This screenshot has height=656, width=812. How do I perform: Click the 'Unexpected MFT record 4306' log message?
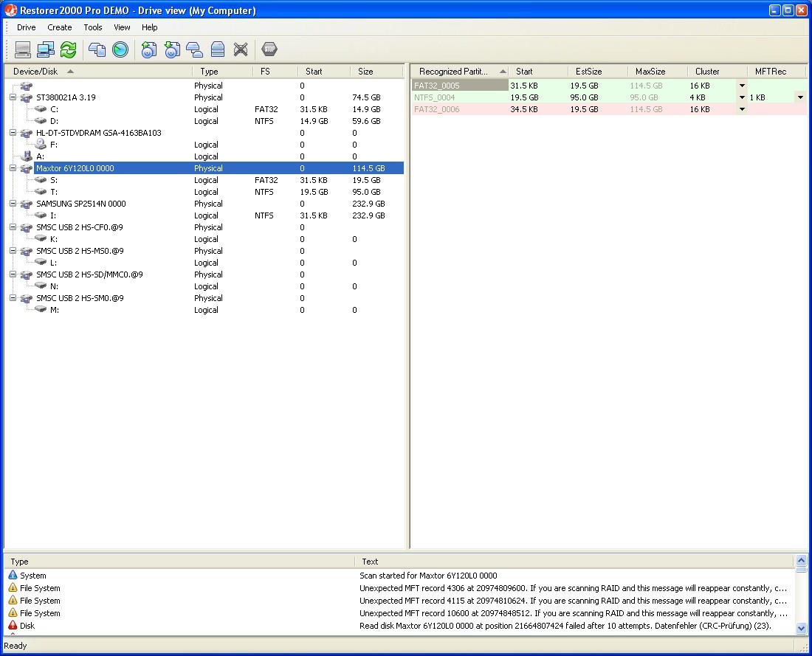[x=573, y=588]
